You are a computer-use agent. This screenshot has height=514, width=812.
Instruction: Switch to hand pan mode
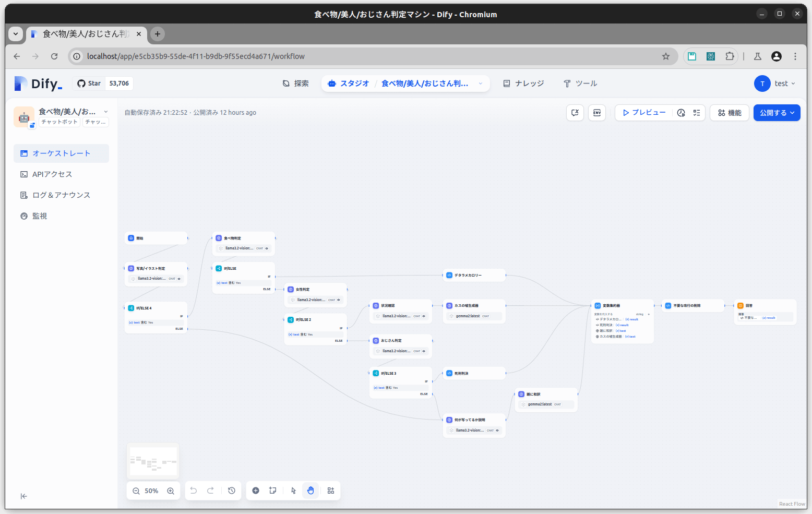pos(311,491)
